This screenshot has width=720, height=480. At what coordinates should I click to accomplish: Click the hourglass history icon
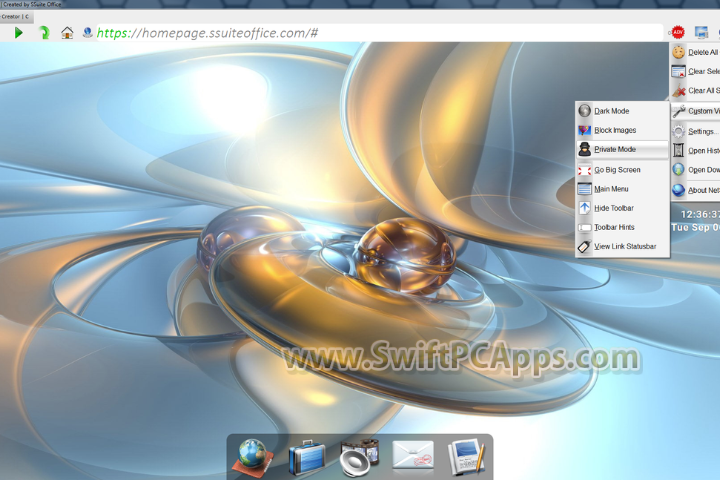(x=678, y=151)
